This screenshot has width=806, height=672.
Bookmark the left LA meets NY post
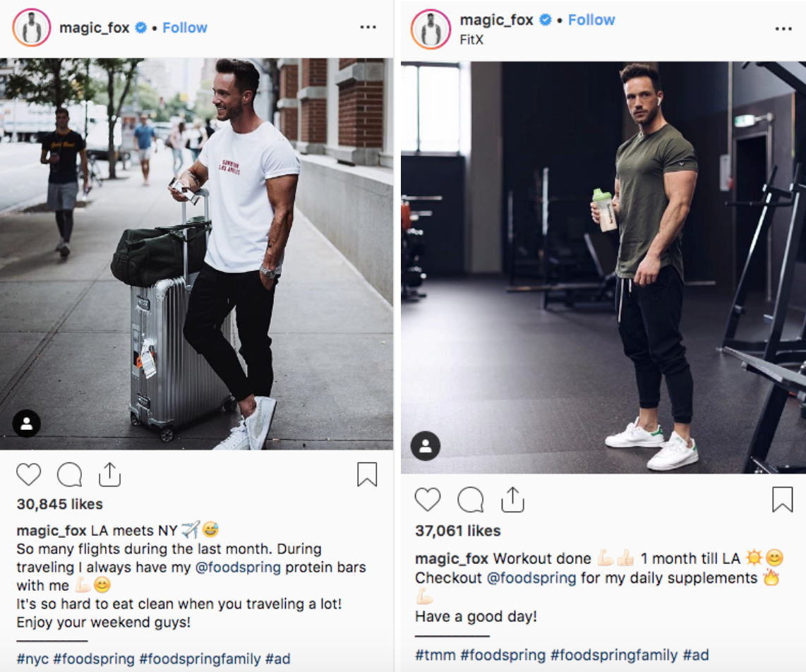tap(367, 474)
